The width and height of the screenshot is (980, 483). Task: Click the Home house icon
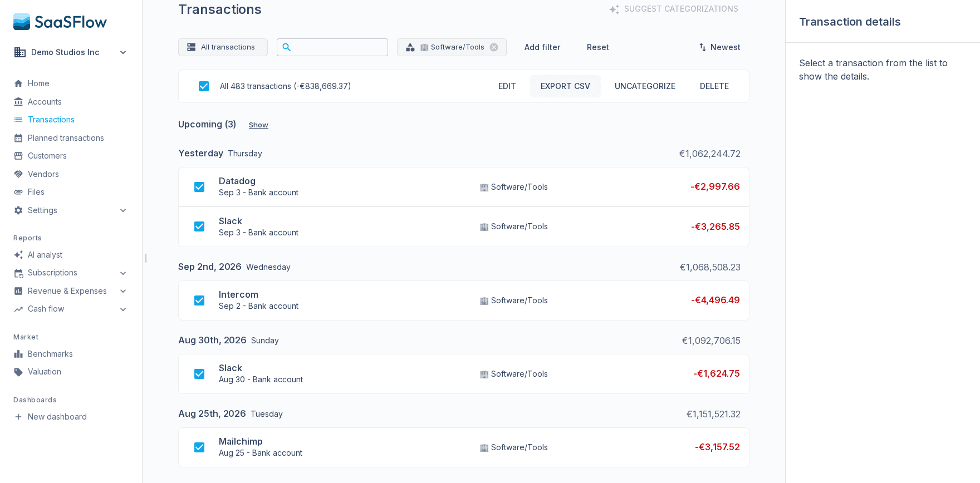(18, 83)
